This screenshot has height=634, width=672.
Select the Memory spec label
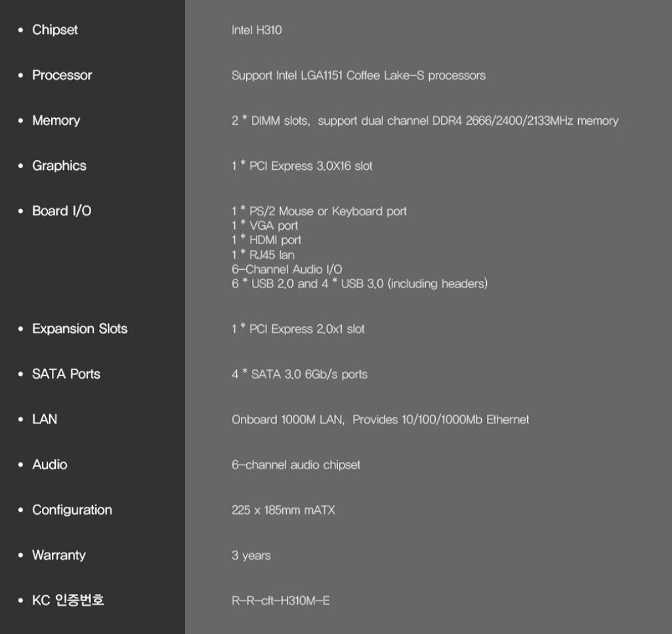(56, 121)
